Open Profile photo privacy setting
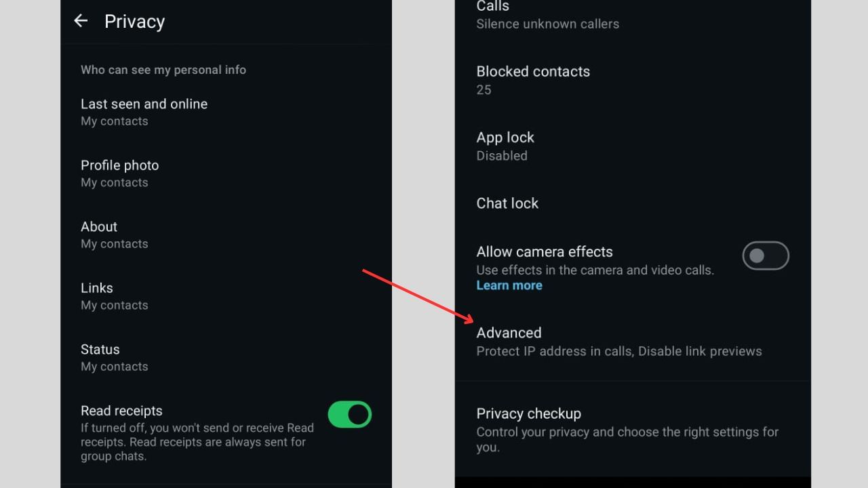The width and height of the screenshot is (868, 488). (x=119, y=173)
